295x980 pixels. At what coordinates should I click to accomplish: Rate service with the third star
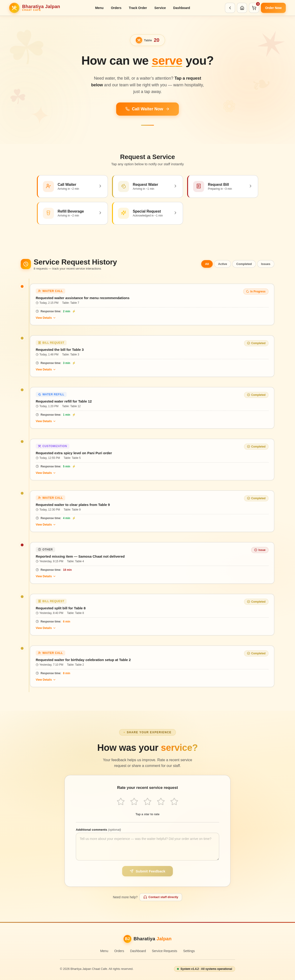[147, 802]
